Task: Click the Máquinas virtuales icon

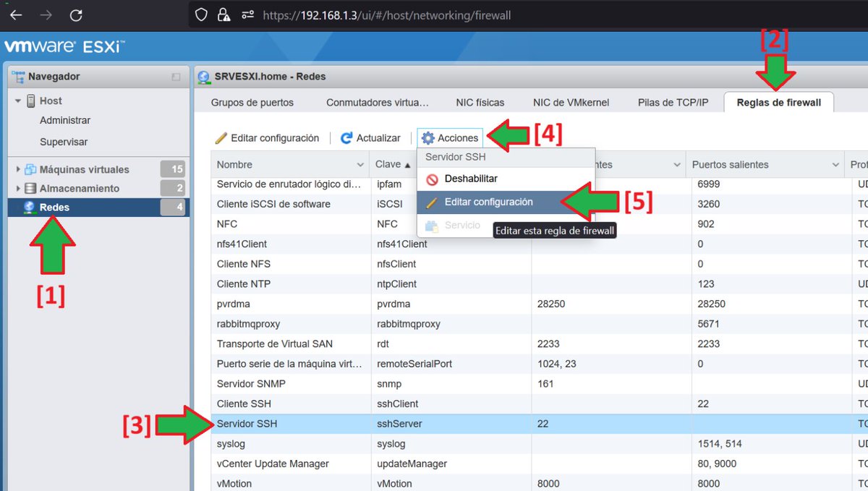Action: pos(30,169)
